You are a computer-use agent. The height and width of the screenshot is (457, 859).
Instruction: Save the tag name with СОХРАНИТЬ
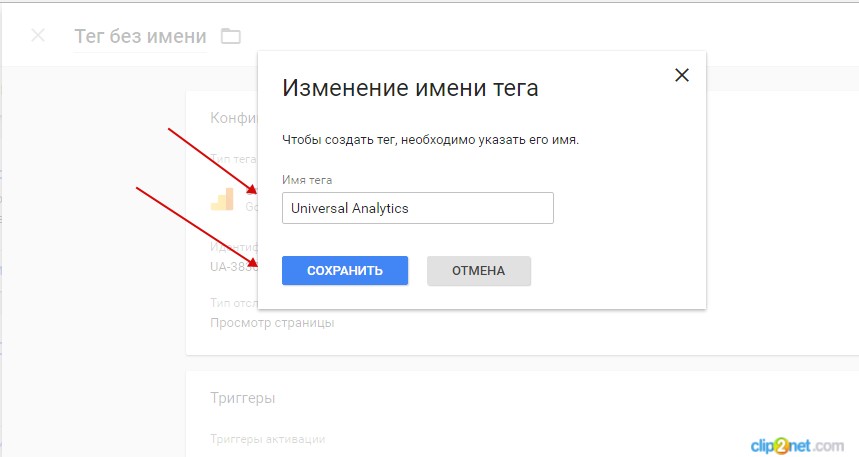pyautogui.click(x=345, y=270)
